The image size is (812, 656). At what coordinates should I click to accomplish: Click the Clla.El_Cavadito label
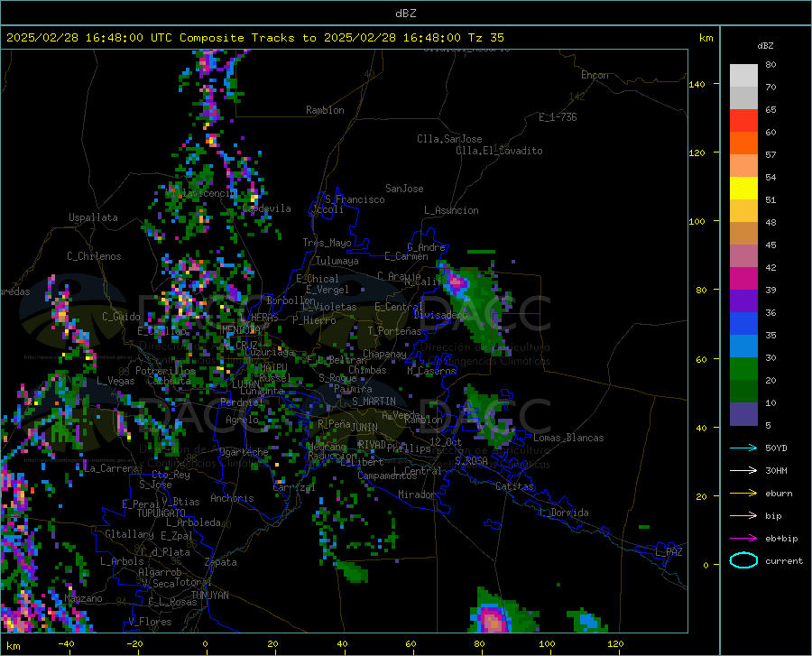(499, 151)
